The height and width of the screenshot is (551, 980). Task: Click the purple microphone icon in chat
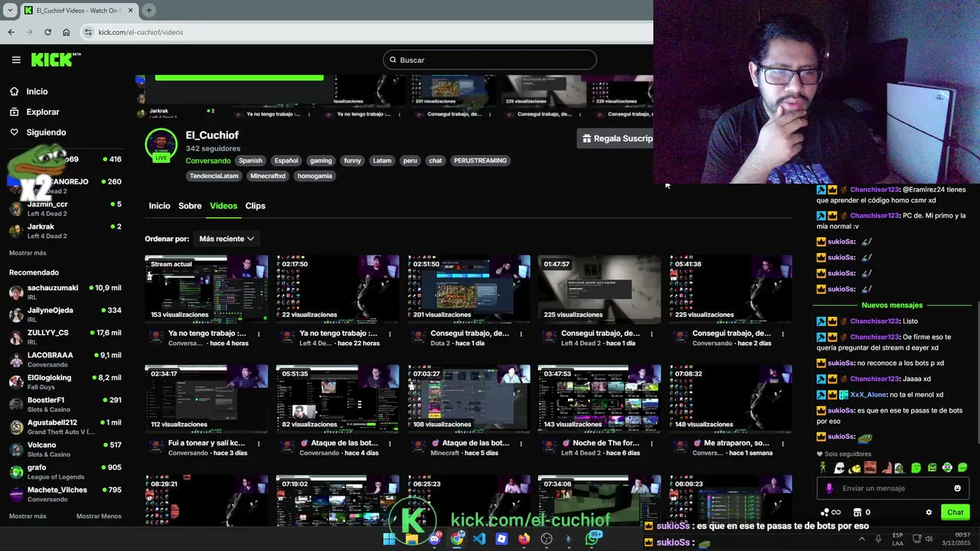(829, 488)
